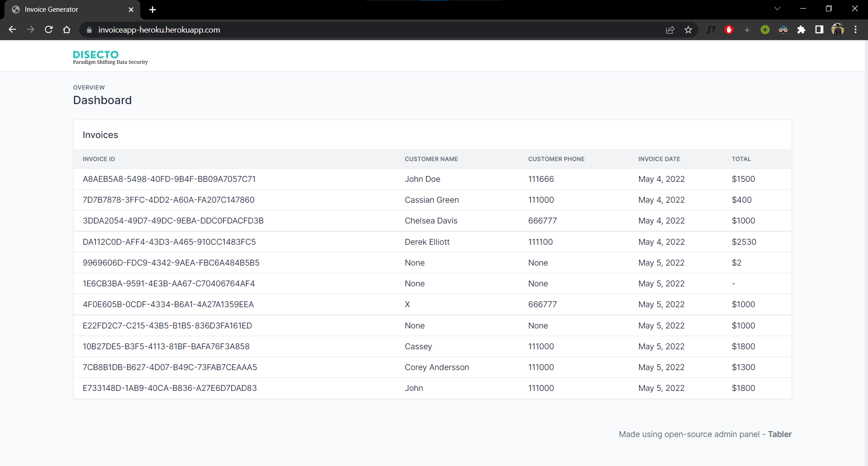Screen dimensions: 868x466
Task: Open the browser Downloads icon
Action: point(746,29)
